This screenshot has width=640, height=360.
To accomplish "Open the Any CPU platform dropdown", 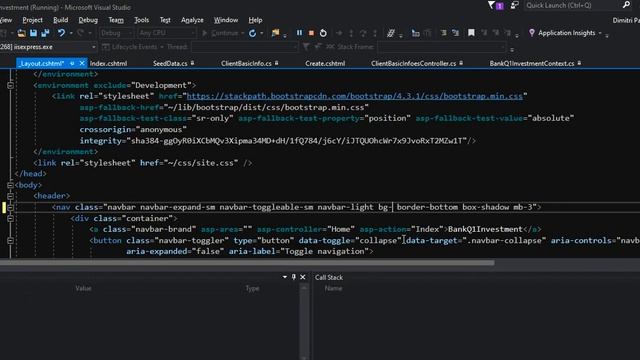I will (x=167, y=33).
